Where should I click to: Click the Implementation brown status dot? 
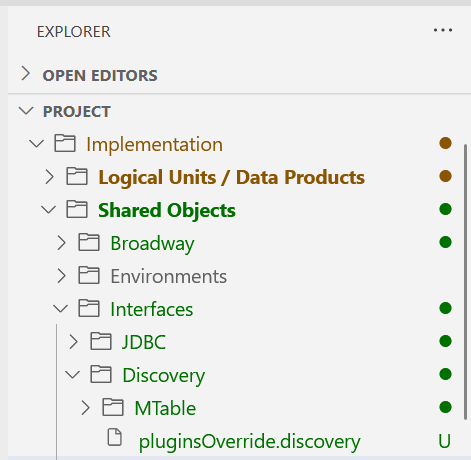pyautogui.click(x=445, y=143)
